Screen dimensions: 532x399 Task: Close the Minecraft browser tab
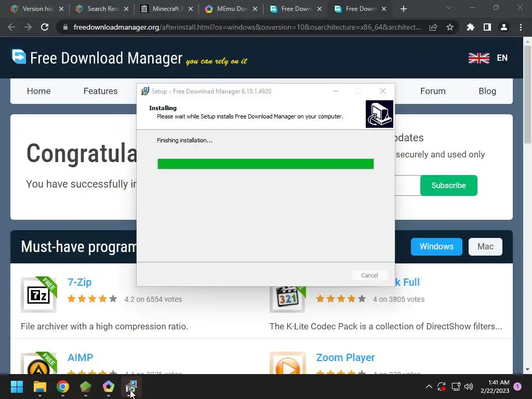191,9
